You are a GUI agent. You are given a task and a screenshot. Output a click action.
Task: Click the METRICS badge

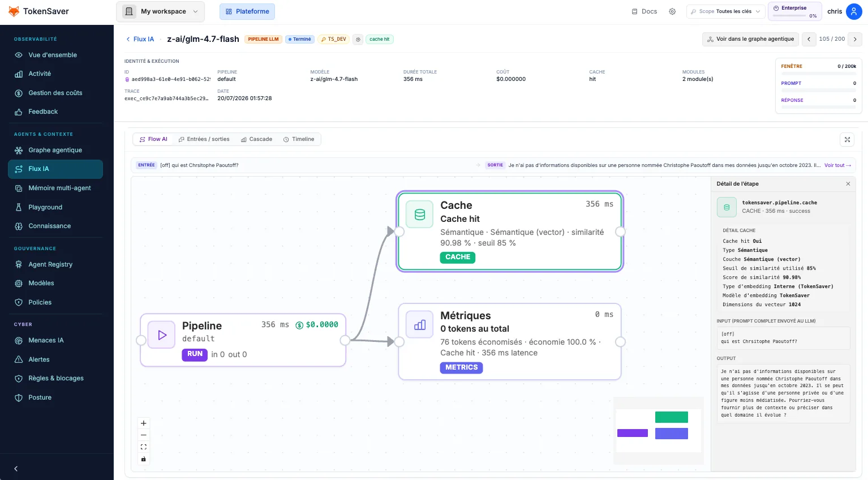pos(461,367)
